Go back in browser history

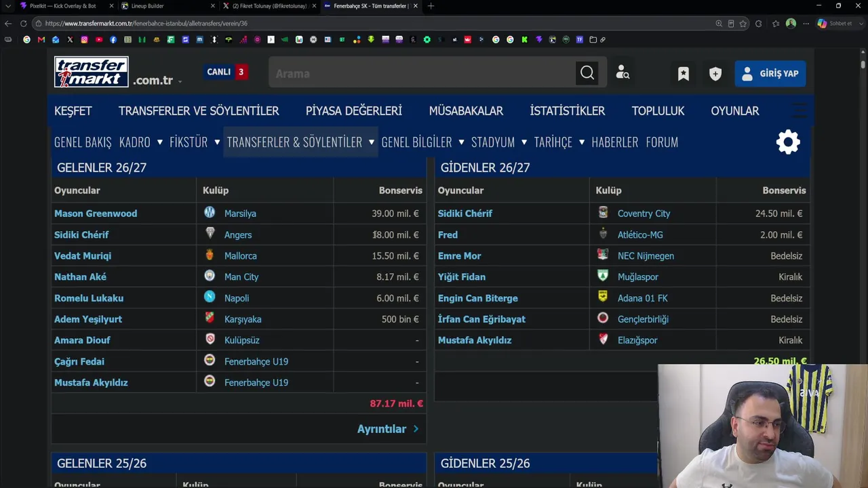pyautogui.click(x=8, y=23)
